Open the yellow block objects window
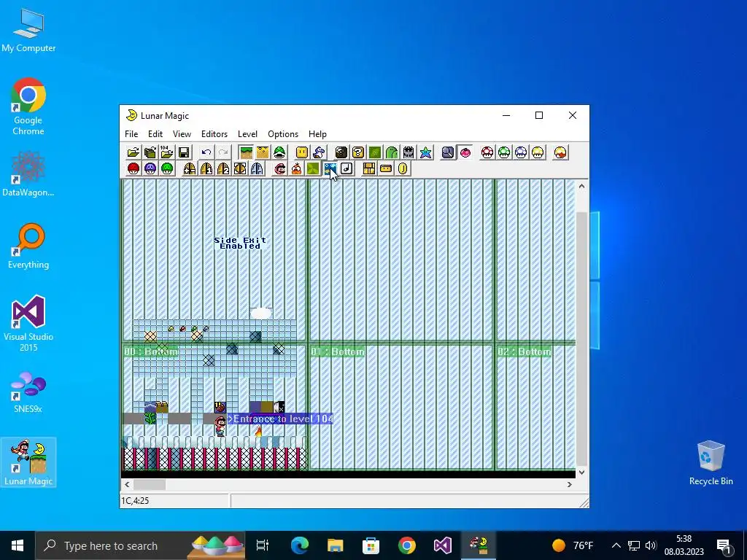The image size is (747, 560). coord(302,152)
